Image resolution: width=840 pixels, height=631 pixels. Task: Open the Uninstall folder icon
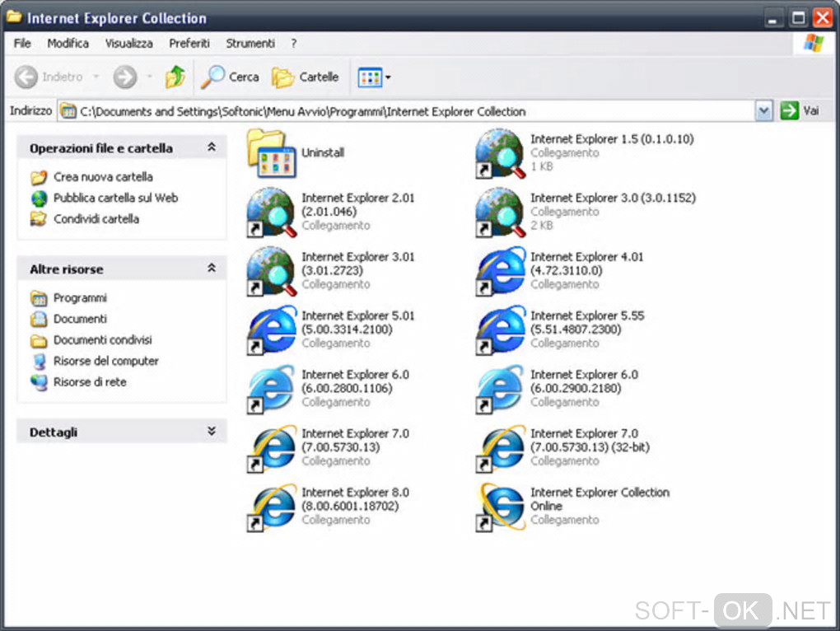tap(271, 153)
